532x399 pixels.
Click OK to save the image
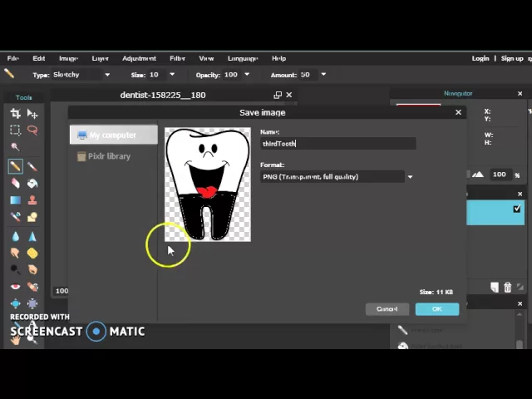pyautogui.click(x=437, y=309)
